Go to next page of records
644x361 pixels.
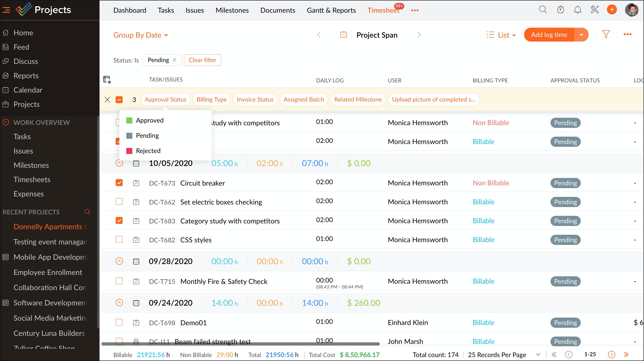click(x=611, y=355)
